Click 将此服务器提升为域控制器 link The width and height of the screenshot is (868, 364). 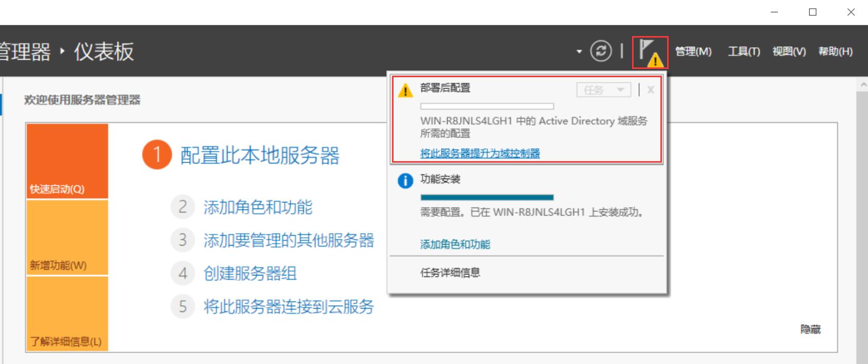tap(480, 153)
